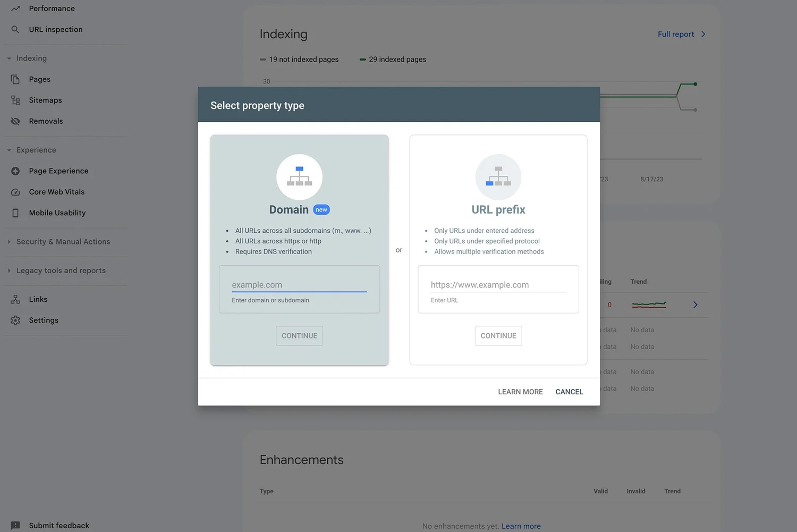The image size is (797, 532).
Task: Click the Page Experience icon
Action: pos(16,171)
